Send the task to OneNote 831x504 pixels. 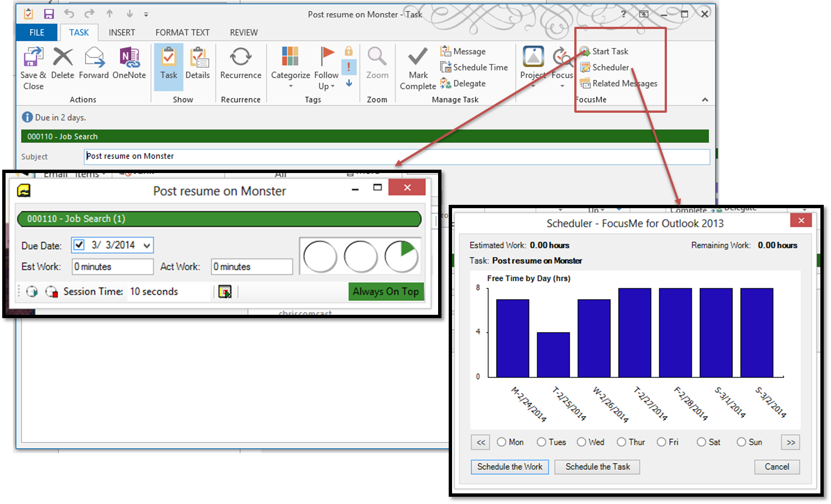(129, 57)
